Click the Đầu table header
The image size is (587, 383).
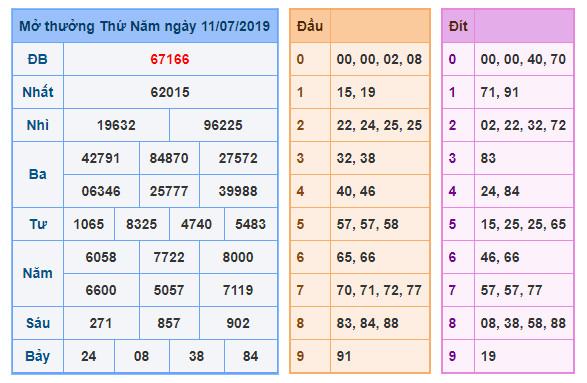click(310, 26)
